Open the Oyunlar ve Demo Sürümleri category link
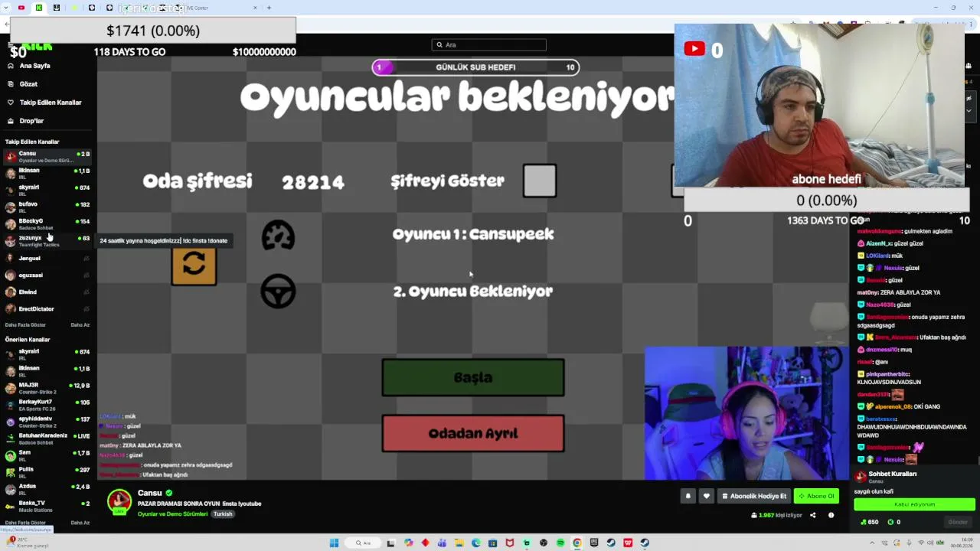Image resolution: width=980 pixels, height=551 pixels. [x=173, y=514]
